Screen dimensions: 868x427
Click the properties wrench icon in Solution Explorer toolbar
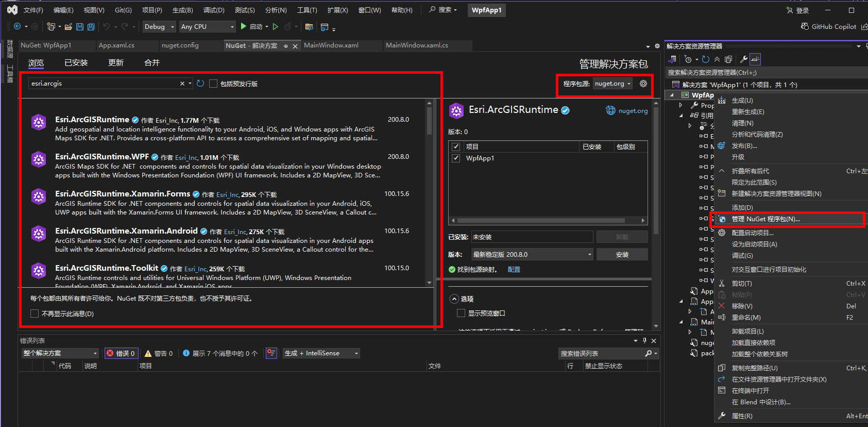click(744, 59)
